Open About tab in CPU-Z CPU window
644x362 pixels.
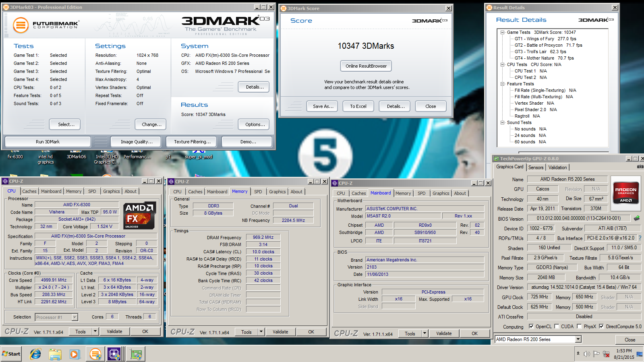click(130, 192)
